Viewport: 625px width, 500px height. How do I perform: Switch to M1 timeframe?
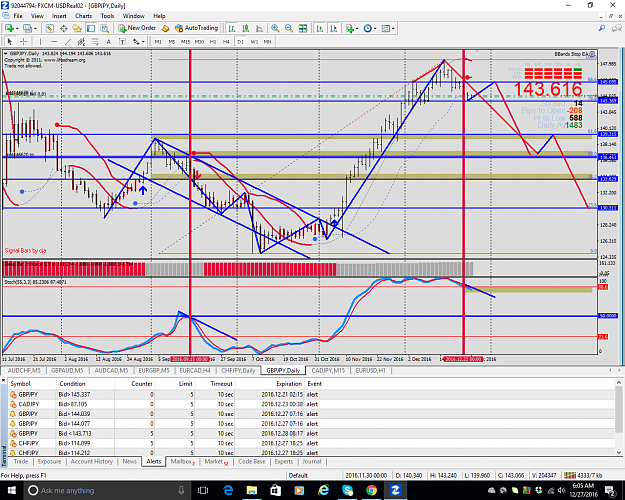click(x=158, y=41)
